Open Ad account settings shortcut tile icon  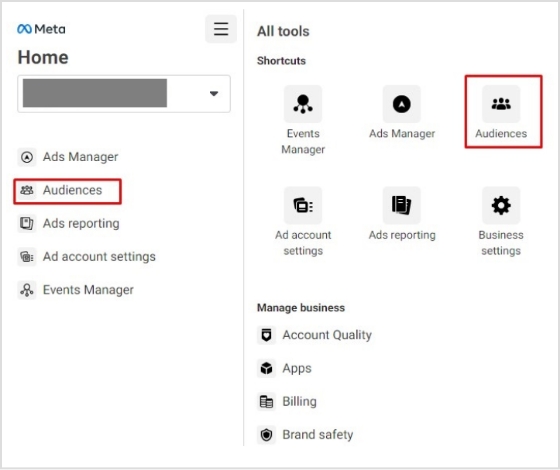(x=303, y=205)
